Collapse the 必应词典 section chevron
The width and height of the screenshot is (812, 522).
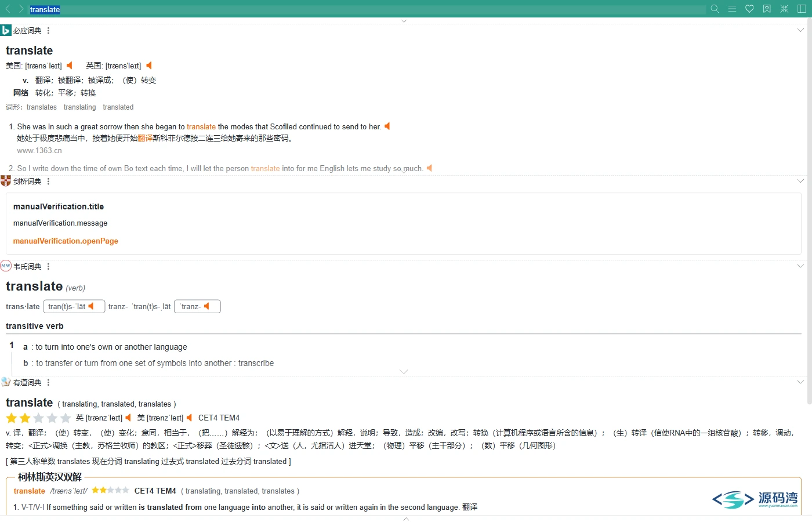pyautogui.click(x=800, y=30)
